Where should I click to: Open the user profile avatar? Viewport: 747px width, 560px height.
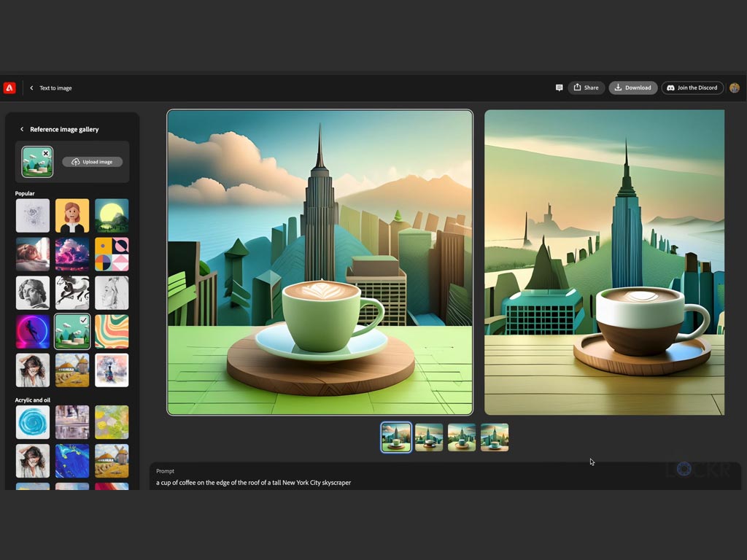coord(734,87)
